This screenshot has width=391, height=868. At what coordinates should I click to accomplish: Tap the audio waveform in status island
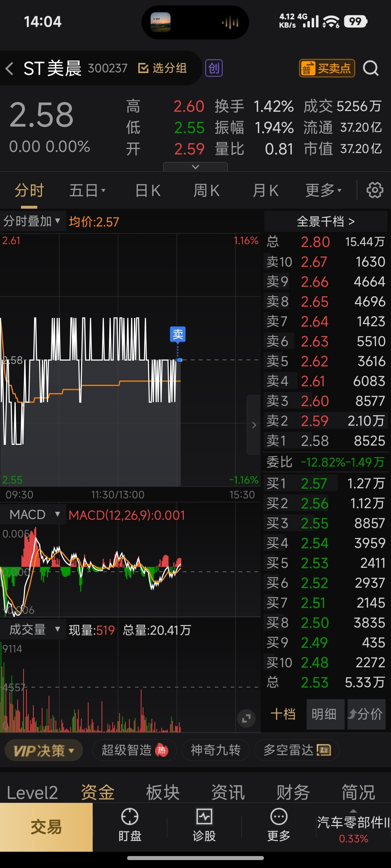point(230,23)
